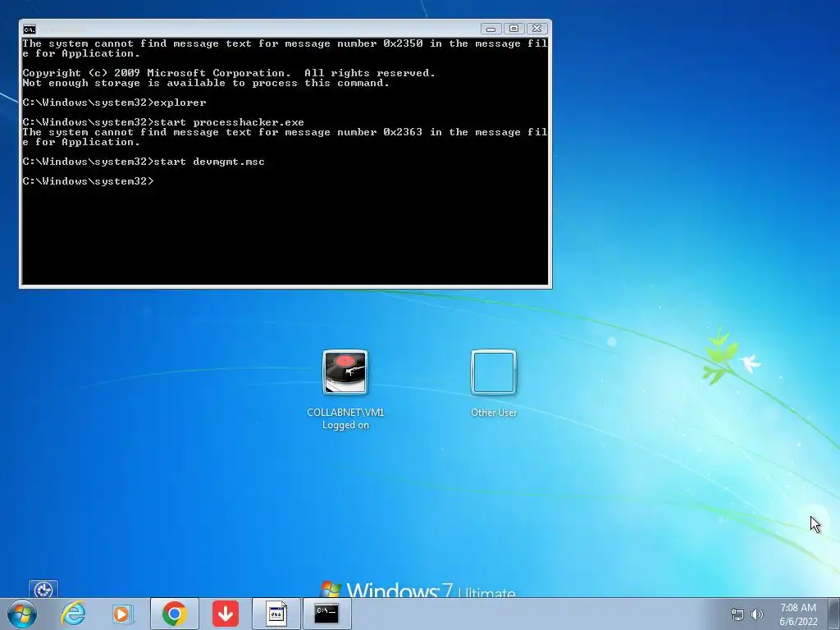Click the COLLABNET\VM1 Logged on label
This screenshot has width=840, height=630.
pyautogui.click(x=345, y=418)
